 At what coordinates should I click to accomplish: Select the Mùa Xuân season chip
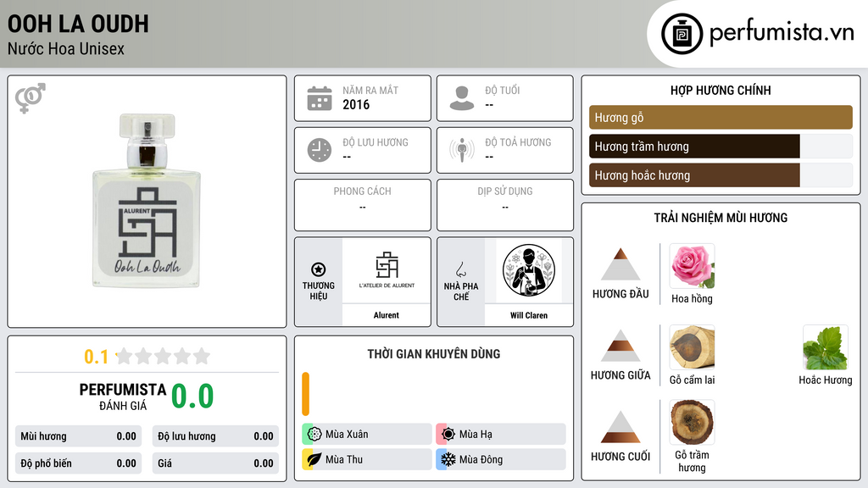click(x=367, y=434)
